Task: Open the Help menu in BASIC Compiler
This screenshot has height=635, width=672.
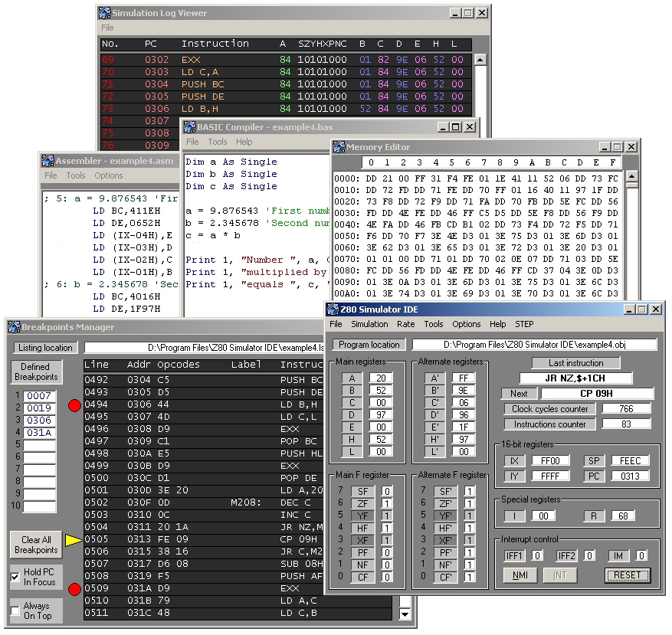Action: [x=244, y=142]
